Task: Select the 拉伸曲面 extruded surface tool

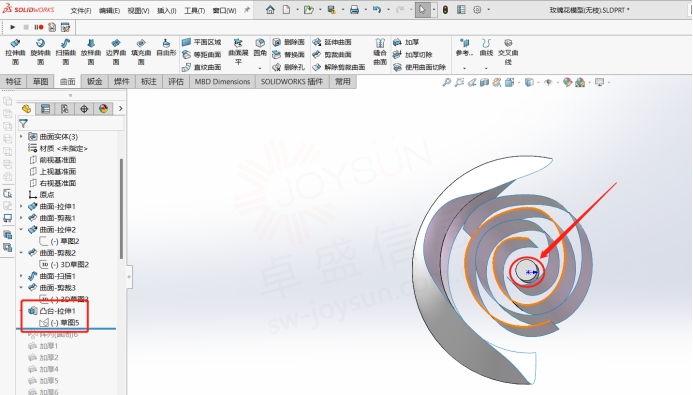Action: [15, 52]
